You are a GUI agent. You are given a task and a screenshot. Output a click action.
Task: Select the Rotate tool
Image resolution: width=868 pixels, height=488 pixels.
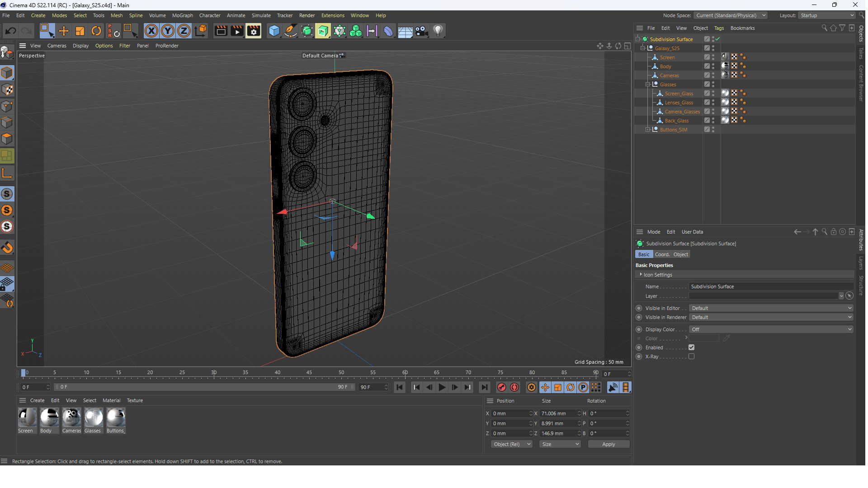tap(96, 31)
